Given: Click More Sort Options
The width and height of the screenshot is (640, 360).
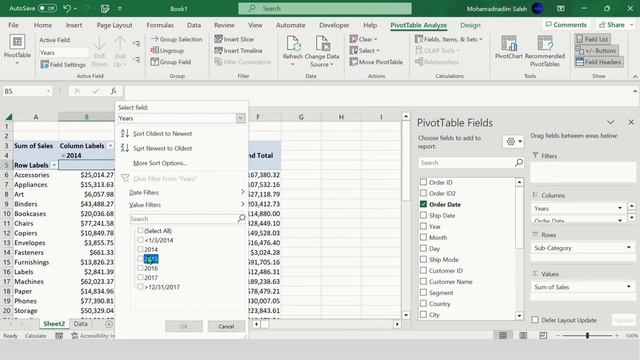Looking at the screenshot, I should pos(160,163).
